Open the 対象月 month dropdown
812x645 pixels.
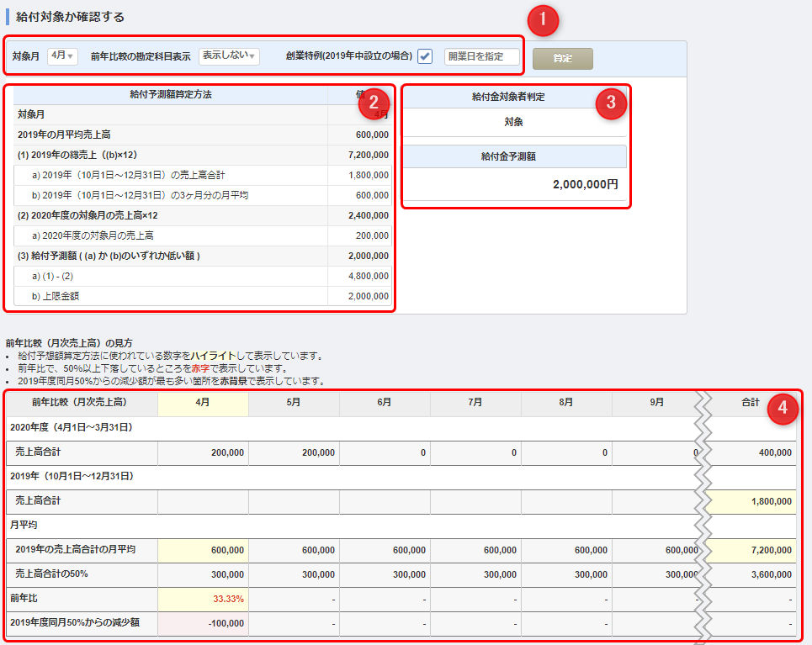point(62,56)
